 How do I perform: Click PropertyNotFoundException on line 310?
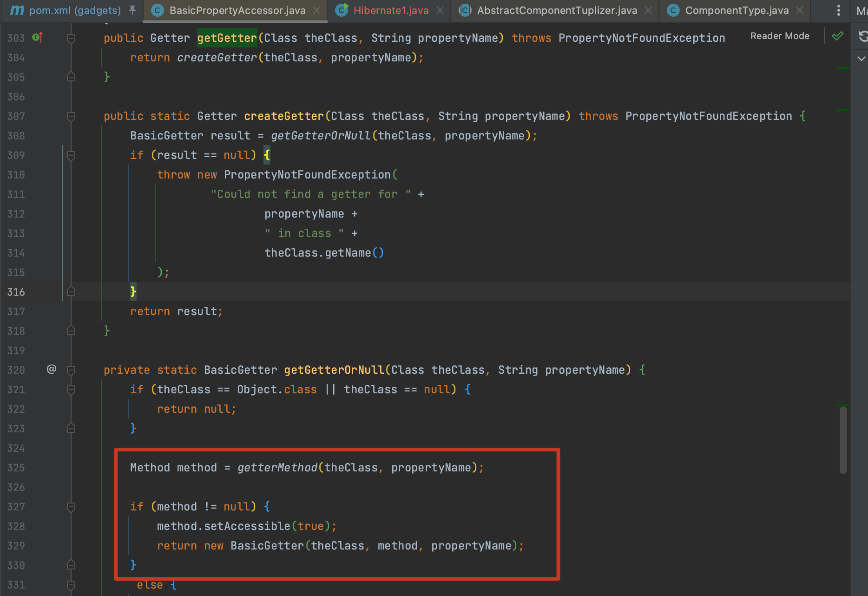pyautogui.click(x=307, y=175)
